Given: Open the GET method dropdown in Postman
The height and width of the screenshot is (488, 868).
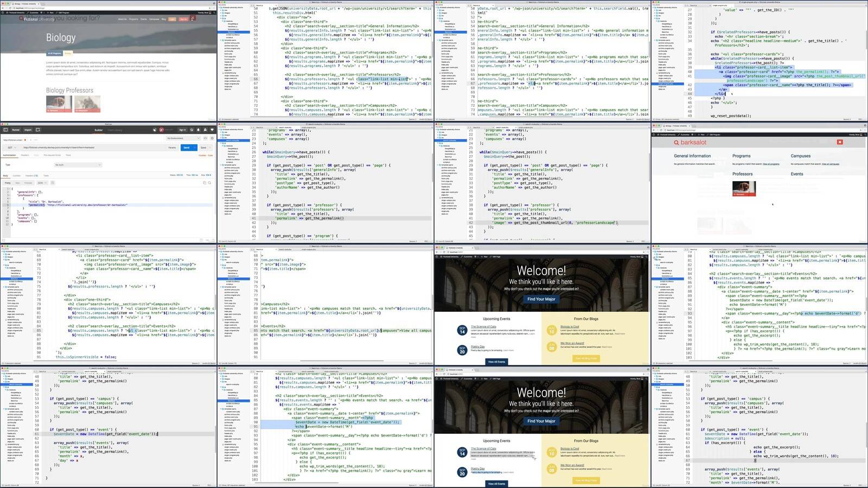Looking at the screenshot, I should pyautogui.click(x=10, y=147).
